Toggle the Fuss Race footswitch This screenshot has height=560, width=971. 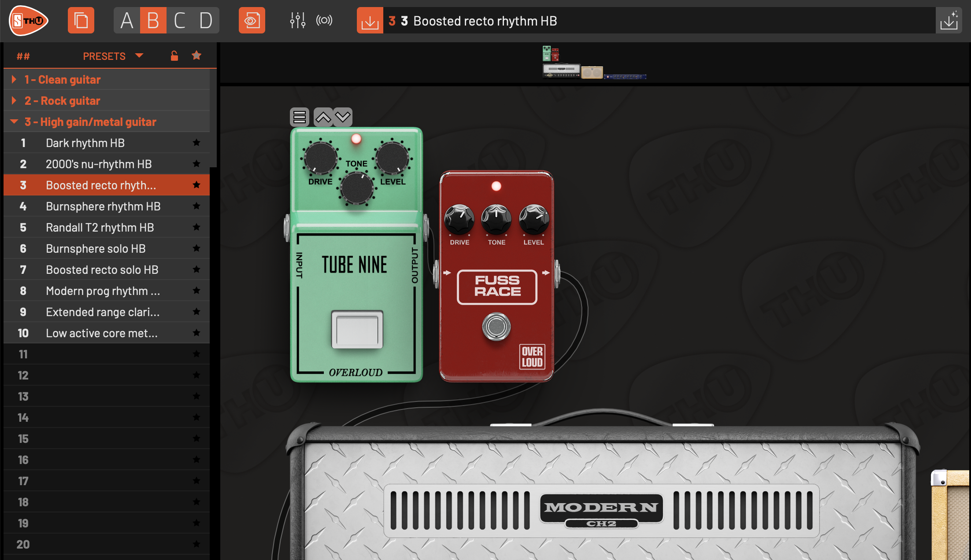pyautogui.click(x=497, y=327)
